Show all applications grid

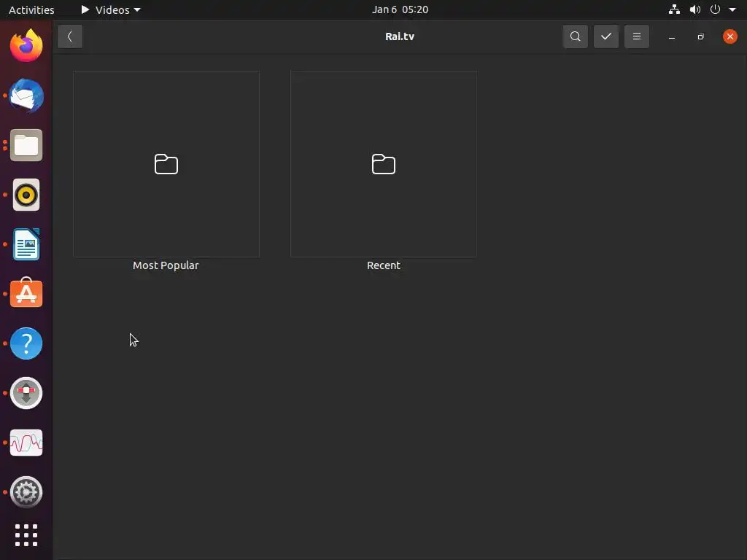tap(26, 535)
